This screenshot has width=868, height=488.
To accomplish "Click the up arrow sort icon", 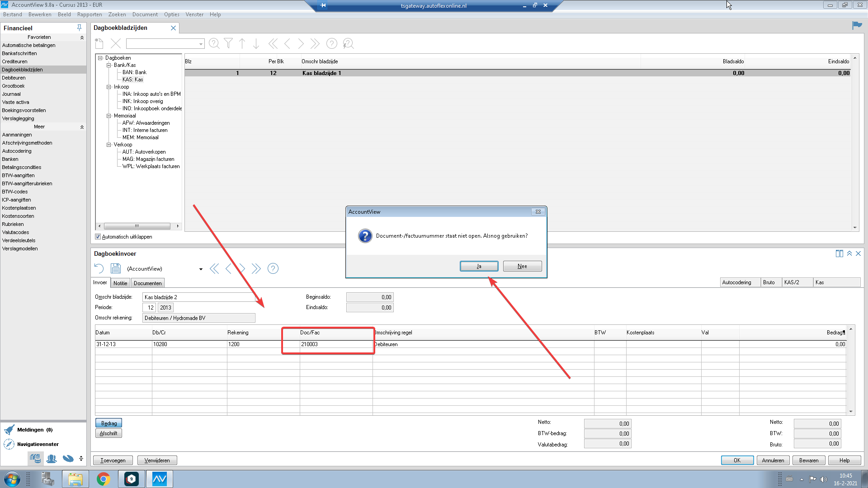I will (x=242, y=43).
